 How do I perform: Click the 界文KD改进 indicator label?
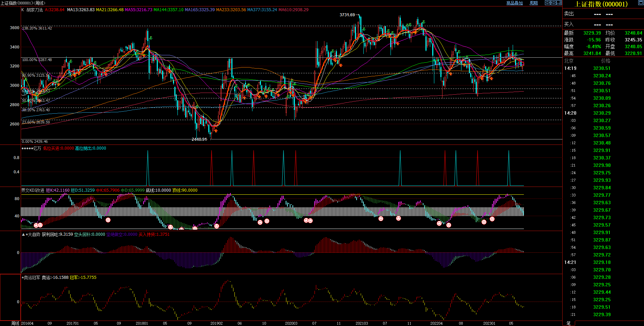pyautogui.click(x=33, y=190)
